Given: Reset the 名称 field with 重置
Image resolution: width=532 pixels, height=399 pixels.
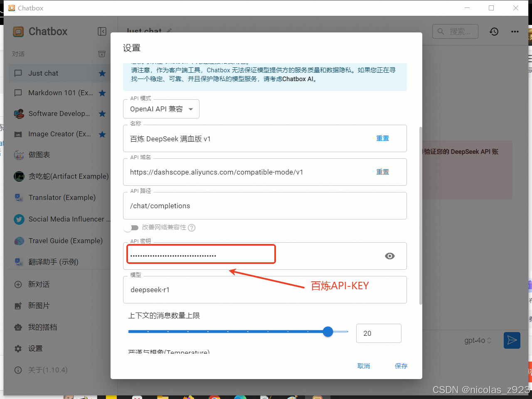Looking at the screenshot, I should (x=383, y=138).
